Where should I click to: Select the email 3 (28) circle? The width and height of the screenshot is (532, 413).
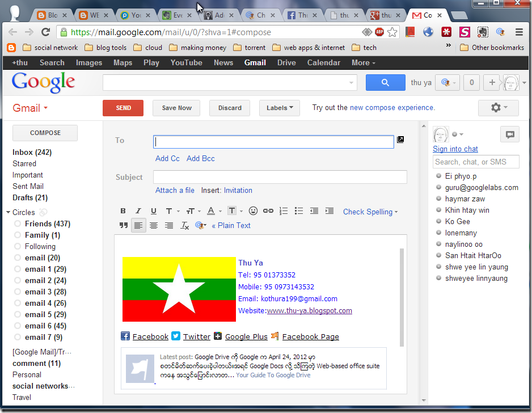click(45, 292)
